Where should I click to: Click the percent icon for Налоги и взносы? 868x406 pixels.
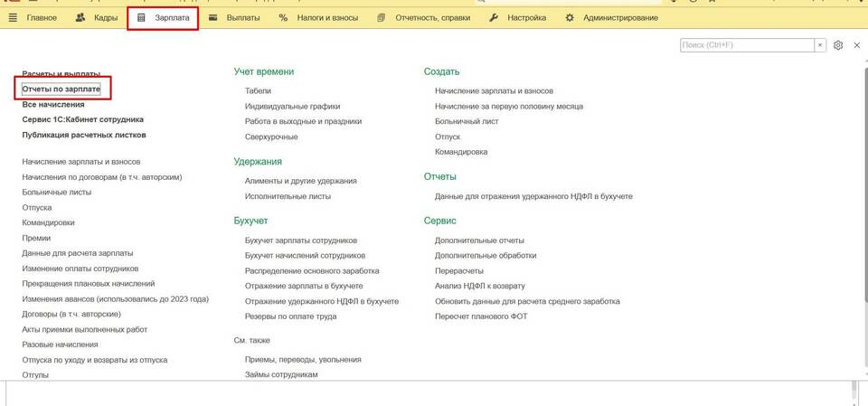point(283,18)
